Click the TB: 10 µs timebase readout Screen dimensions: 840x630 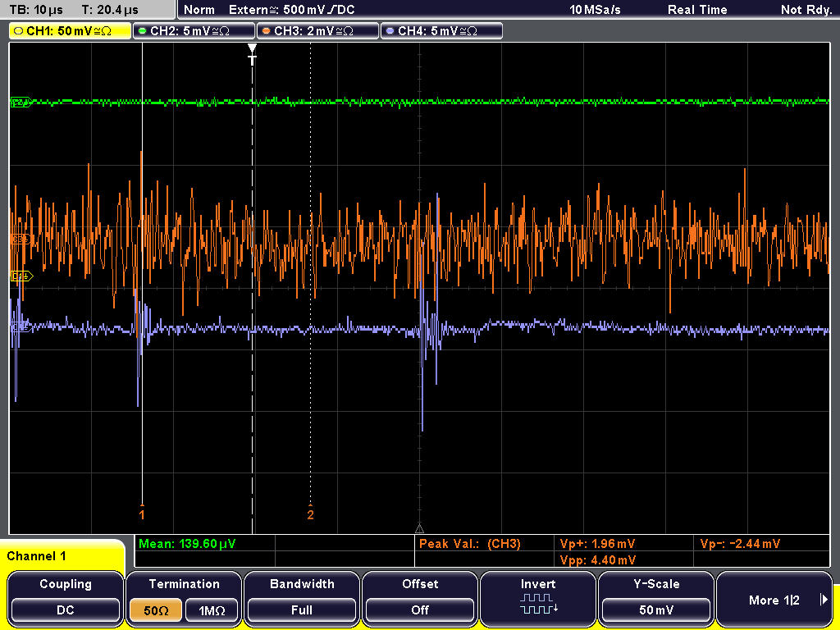click(x=36, y=10)
